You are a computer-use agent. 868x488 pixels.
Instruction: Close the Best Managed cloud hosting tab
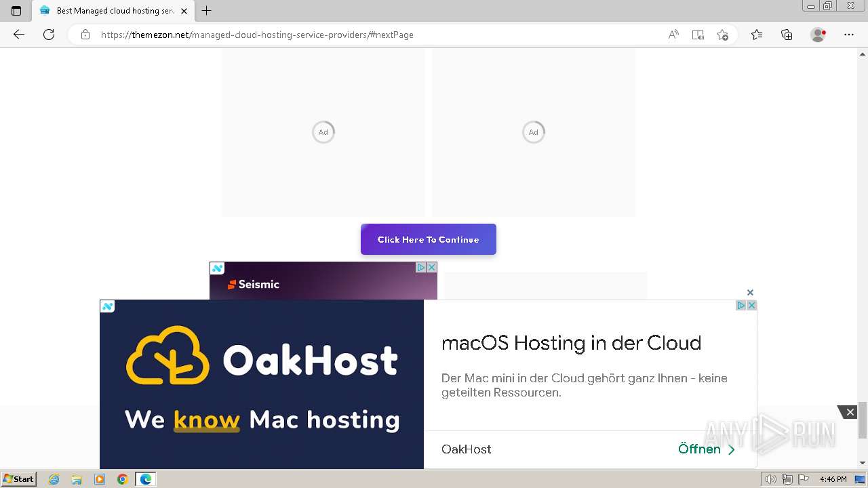click(184, 11)
